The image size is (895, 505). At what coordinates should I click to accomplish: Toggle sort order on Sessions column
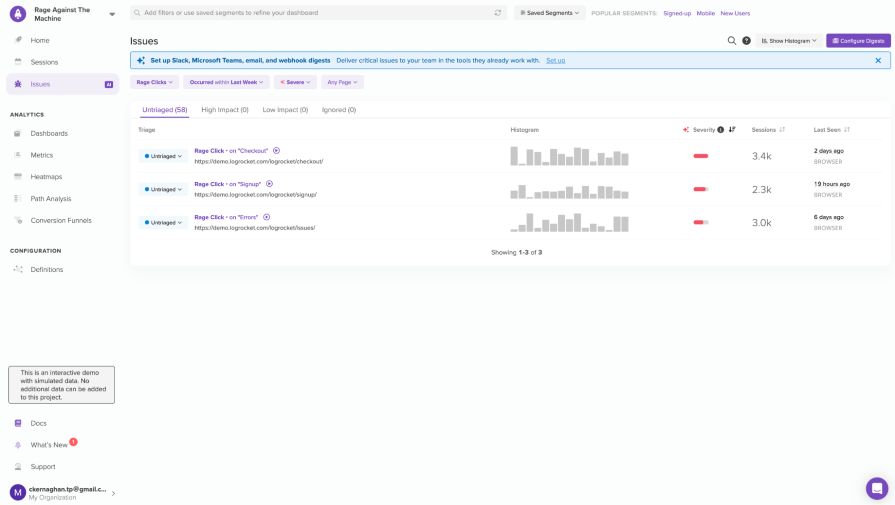pyautogui.click(x=782, y=130)
